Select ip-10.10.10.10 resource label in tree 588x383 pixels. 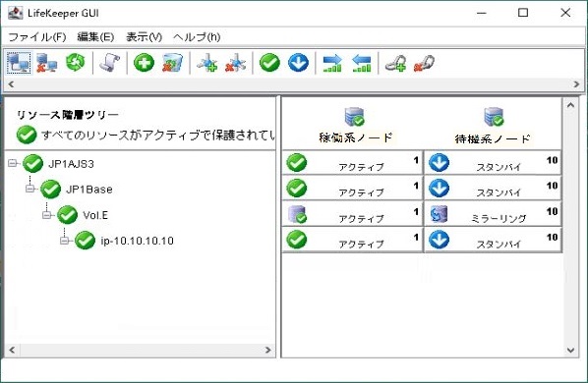tap(137, 241)
